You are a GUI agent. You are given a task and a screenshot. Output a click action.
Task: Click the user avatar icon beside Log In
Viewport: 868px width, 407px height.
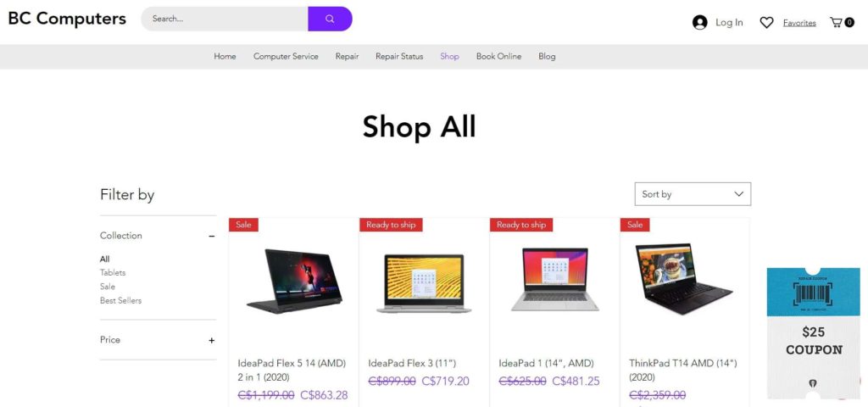699,22
